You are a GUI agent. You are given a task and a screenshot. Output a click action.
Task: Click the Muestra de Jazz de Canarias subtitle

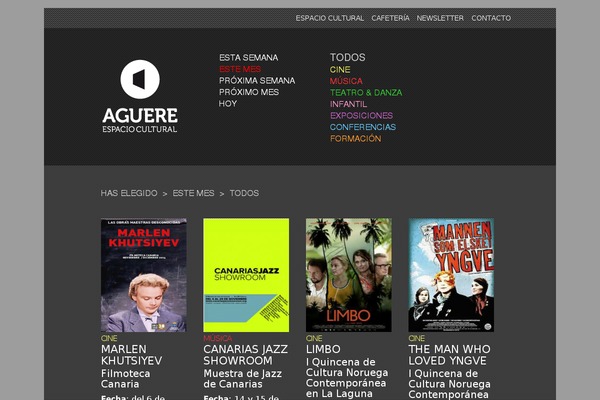tap(243, 379)
